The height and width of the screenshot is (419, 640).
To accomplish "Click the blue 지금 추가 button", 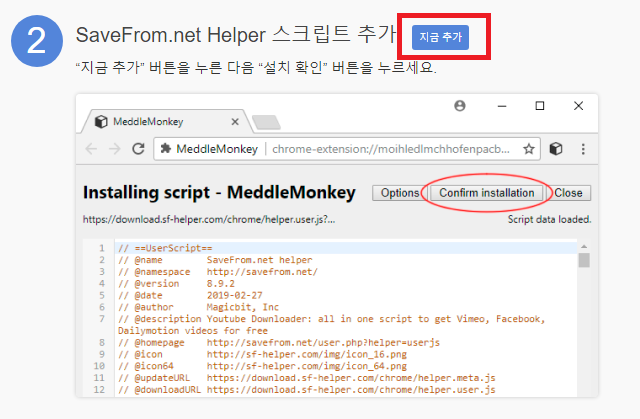I will click(440, 37).
